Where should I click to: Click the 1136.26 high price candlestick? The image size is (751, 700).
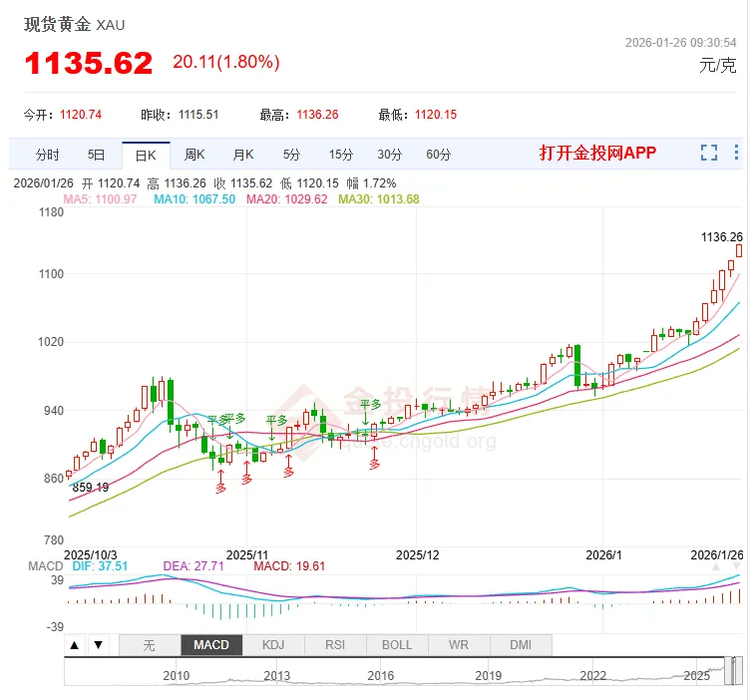(739, 251)
